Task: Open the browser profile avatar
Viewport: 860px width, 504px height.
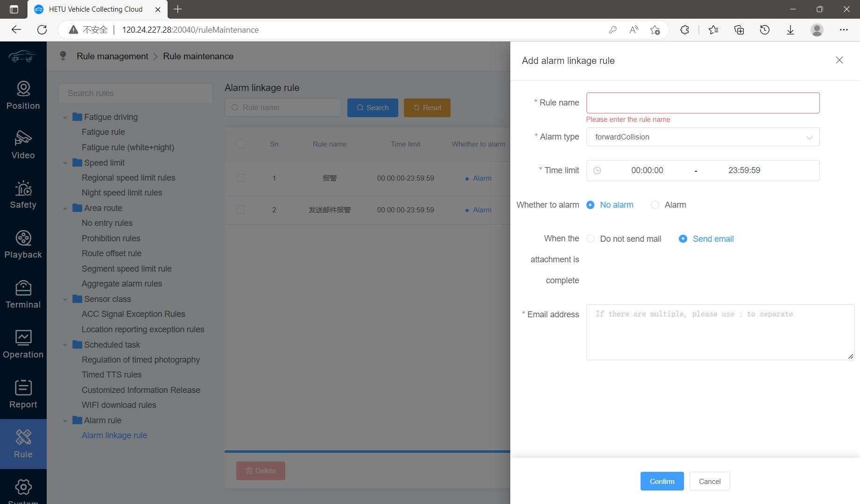Action: [817, 30]
